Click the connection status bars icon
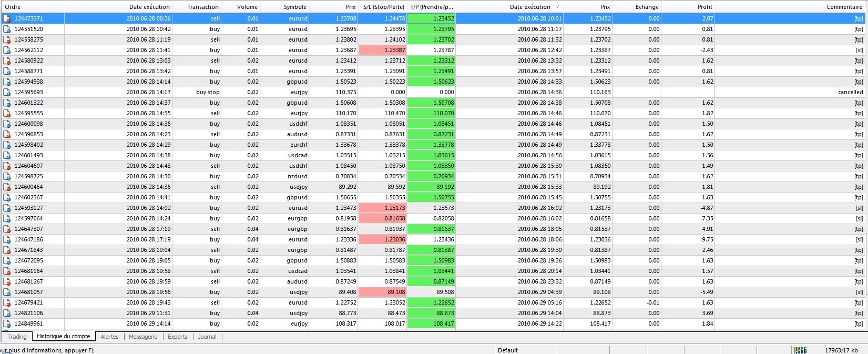This screenshot has height=354, width=868. click(x=800, y=350)
